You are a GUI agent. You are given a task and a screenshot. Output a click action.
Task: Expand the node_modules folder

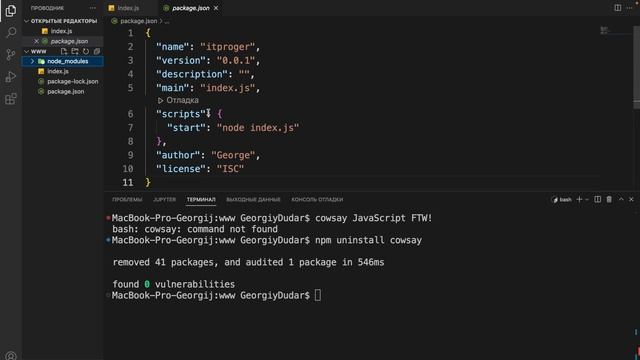tap(33, 61)
